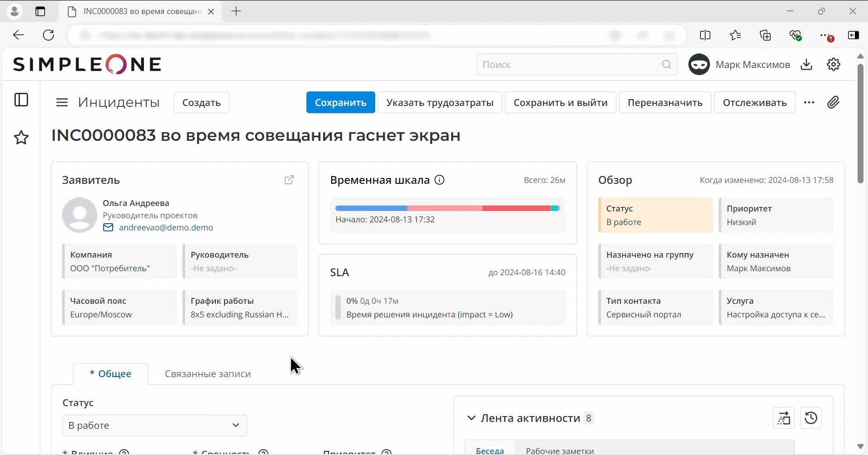
Task: Click the export activity feed icon
Action: [784, 417]
